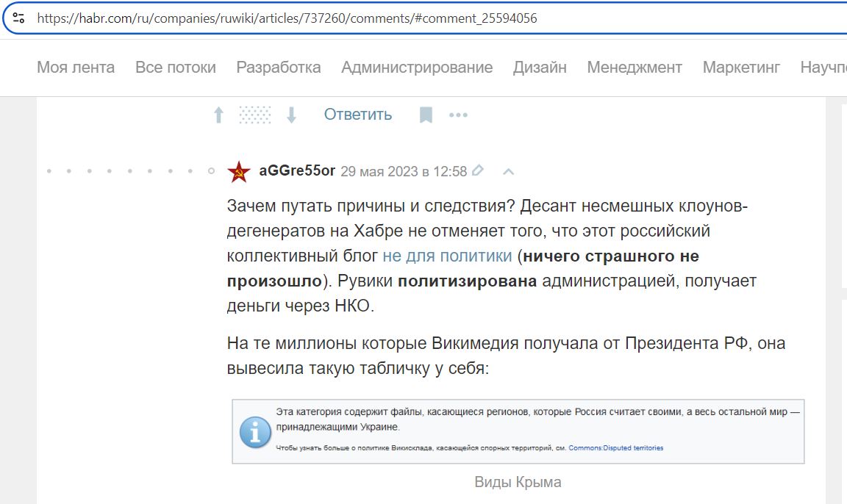
Task: Open the aGGre55or user profile
Action: point(297,170)
